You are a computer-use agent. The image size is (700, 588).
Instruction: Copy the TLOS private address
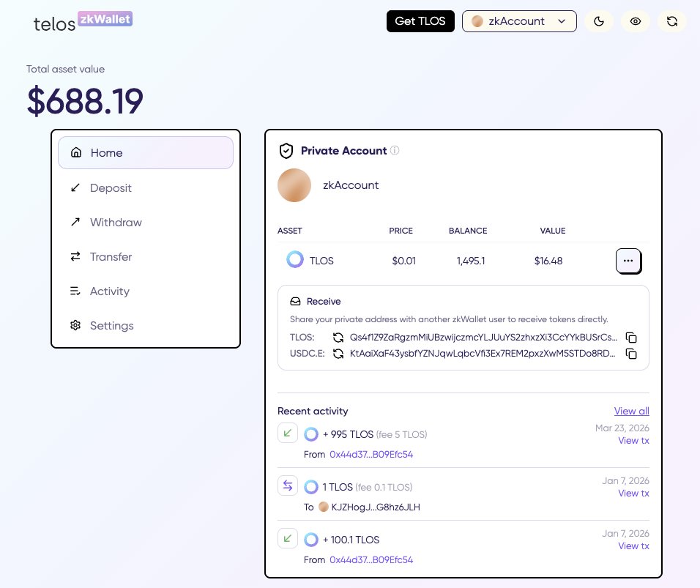tap(630, 338)
